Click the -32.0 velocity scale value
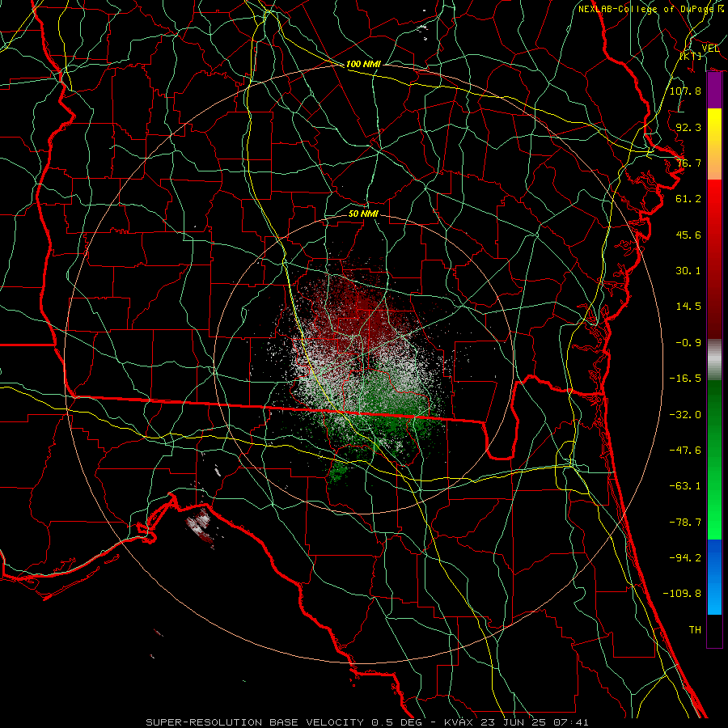728x728 pixels. 685,415
